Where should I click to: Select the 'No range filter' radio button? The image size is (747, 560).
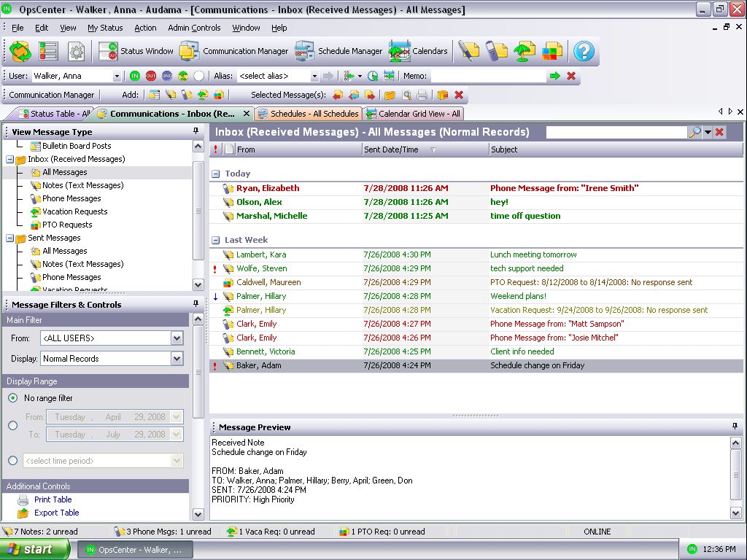click(13, 398)
